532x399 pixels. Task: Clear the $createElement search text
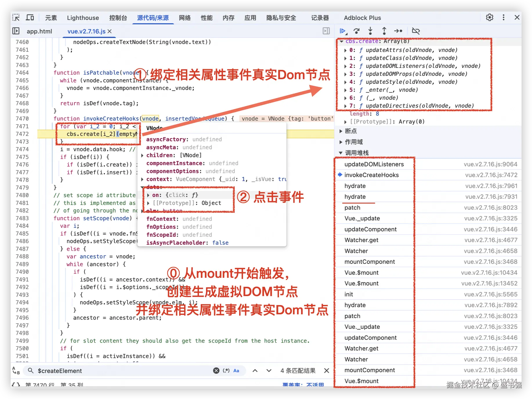216,371
